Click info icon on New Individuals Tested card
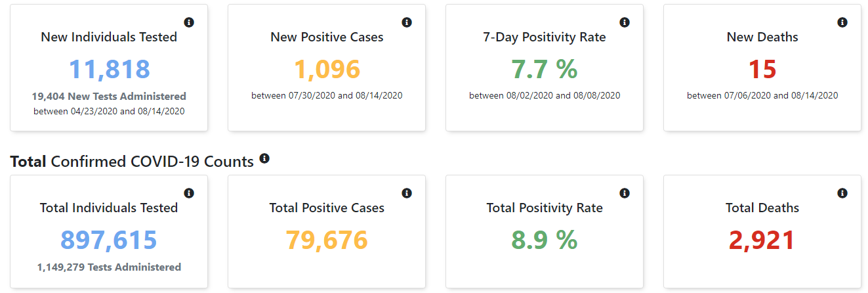The width and height of the screenshot is (868, 293). 189,22
